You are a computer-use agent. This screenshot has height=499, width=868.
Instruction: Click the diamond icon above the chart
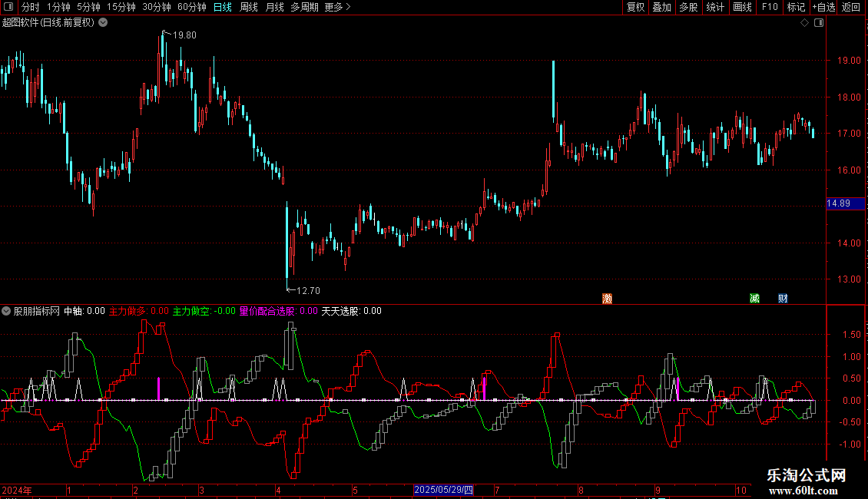(805, 23)
